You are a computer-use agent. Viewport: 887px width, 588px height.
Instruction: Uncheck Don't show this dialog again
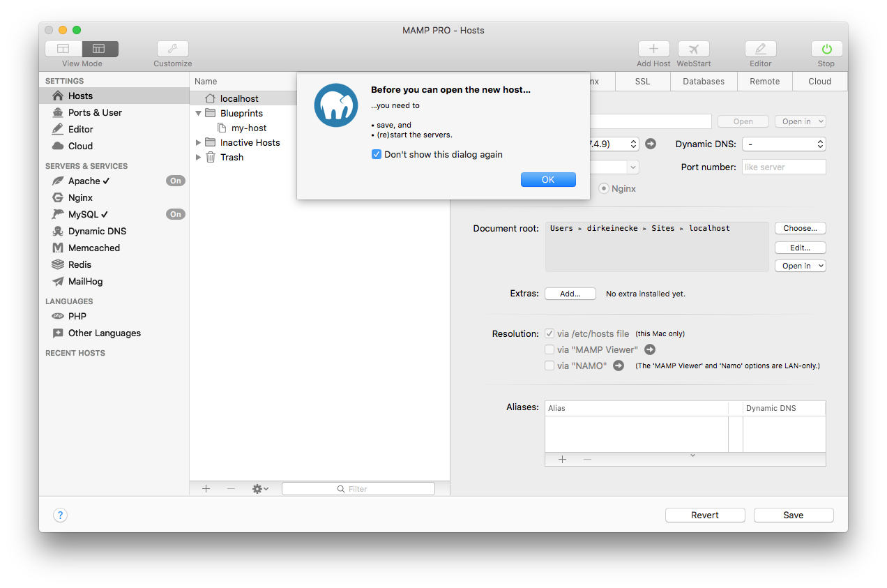pos(377,154)
